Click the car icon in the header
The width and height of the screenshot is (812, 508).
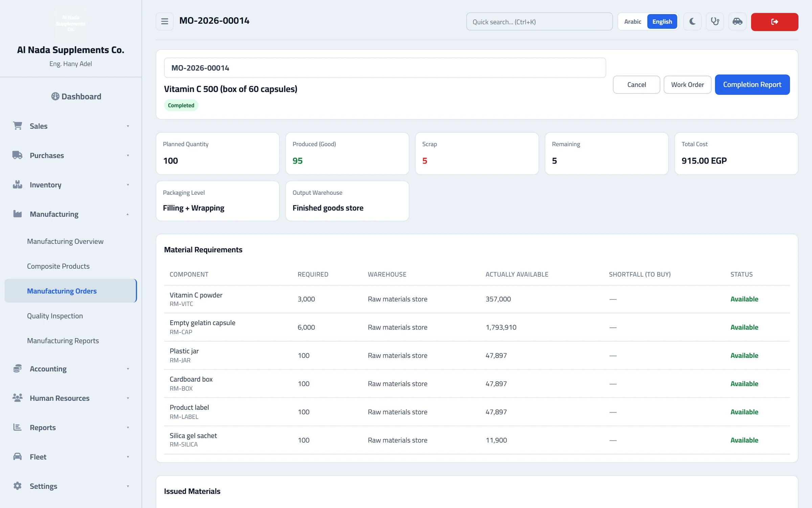point(737,22)
